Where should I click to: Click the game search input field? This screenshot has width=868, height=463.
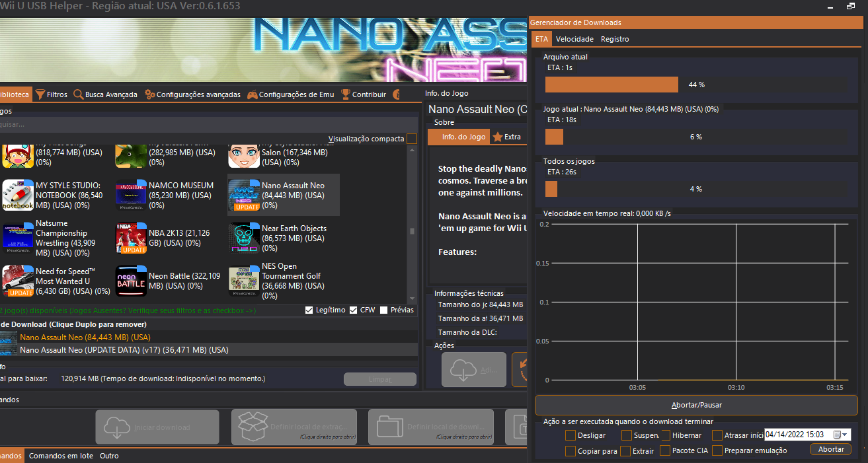[x=198, y=124]
